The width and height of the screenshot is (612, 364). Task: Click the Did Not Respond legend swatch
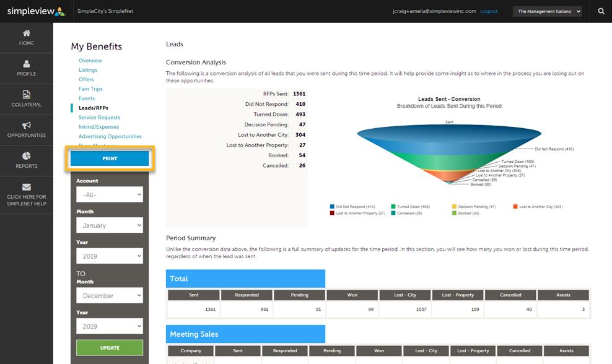pyautogui.click(x=332, y=207)
